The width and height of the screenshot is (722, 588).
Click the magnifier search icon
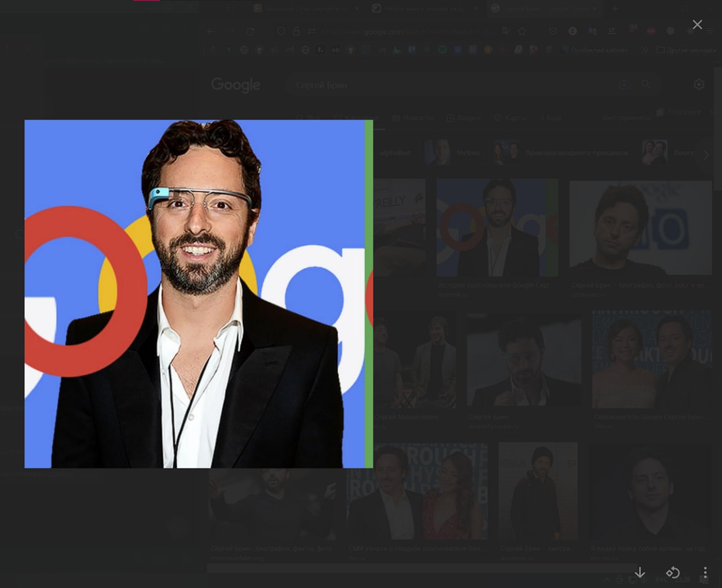(x=646, y=84)
